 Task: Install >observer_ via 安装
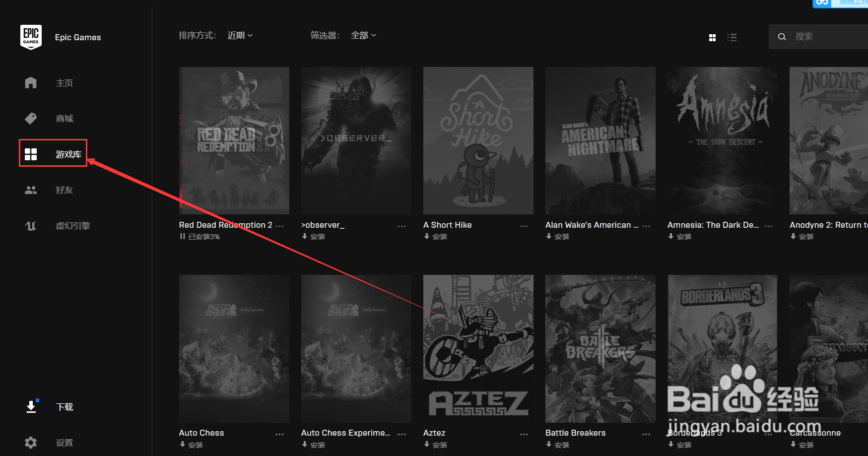pyautogui.click(x=313, y=237)
